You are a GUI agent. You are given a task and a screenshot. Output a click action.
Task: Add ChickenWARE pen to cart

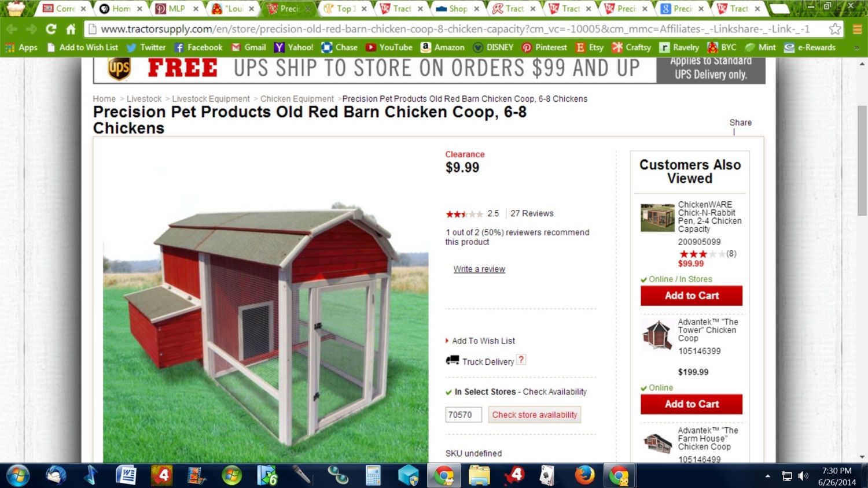tap(692, 295)
